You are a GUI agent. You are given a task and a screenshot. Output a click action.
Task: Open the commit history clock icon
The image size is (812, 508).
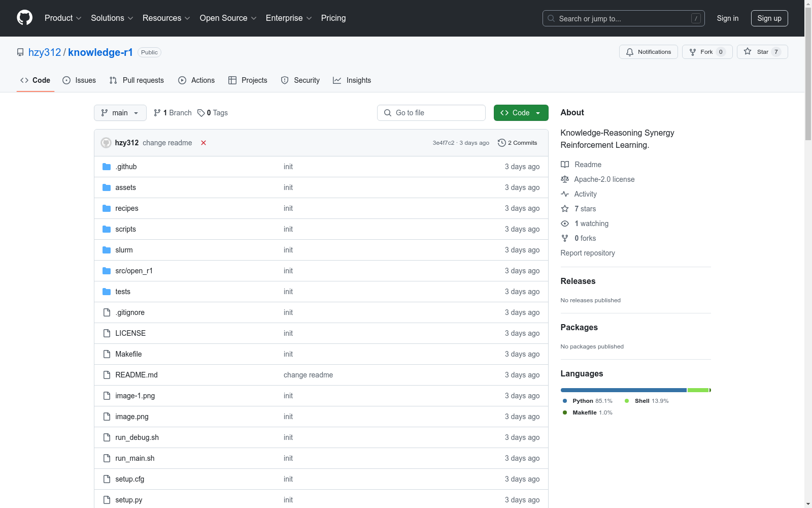point(502,143)
